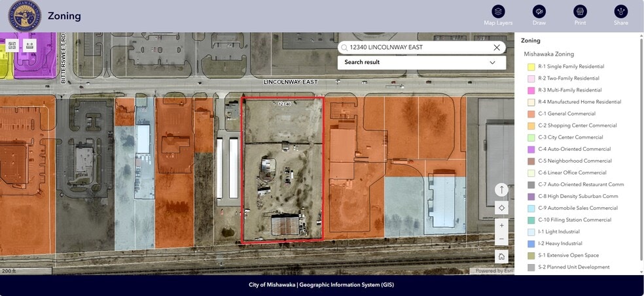Click the Print icon
The height and width of the screenshot is (296, 644).
[x=580, y=12]
